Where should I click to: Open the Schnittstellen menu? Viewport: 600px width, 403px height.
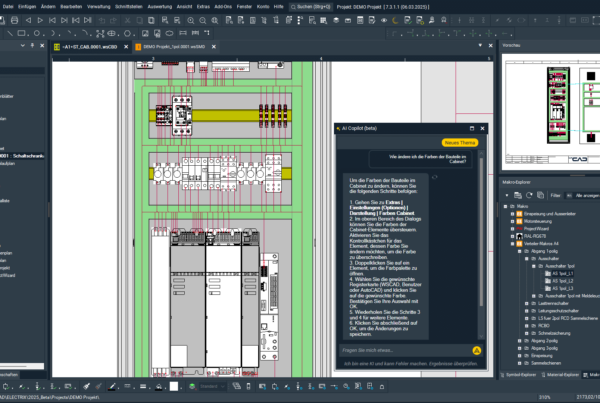click(x=127, y=6)
